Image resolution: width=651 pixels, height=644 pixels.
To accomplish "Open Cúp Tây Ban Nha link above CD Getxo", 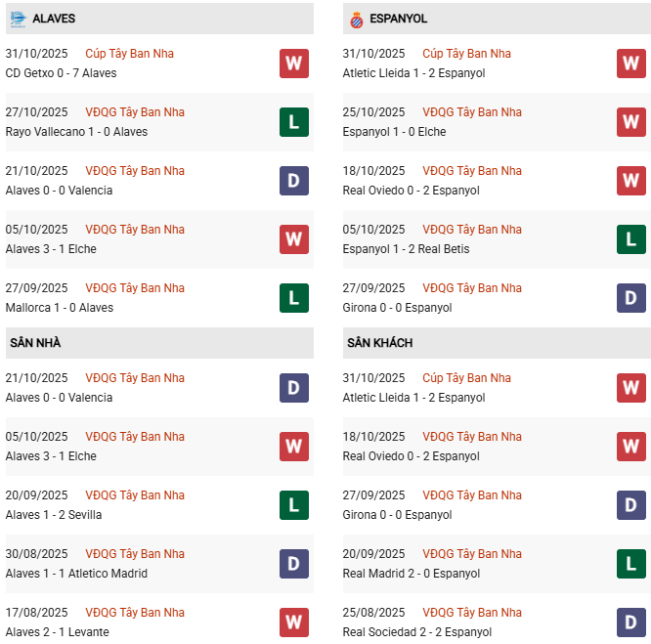I will pyautogui.click(x=129, y=54).
